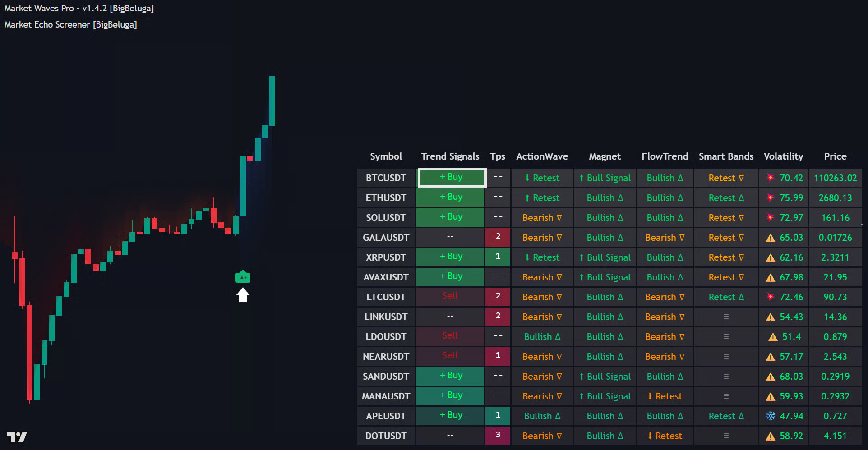This screenshot has width=868, height=450.
Task: Click the snowflake volatility icon for APEUSDT
Action: coord(771,416)
